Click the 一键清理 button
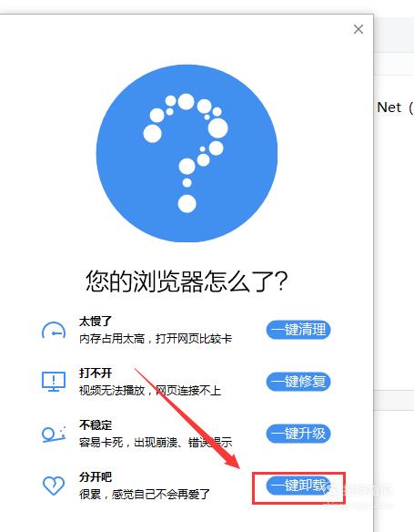This screenshot has width=414, height=532. click(298, 330)
